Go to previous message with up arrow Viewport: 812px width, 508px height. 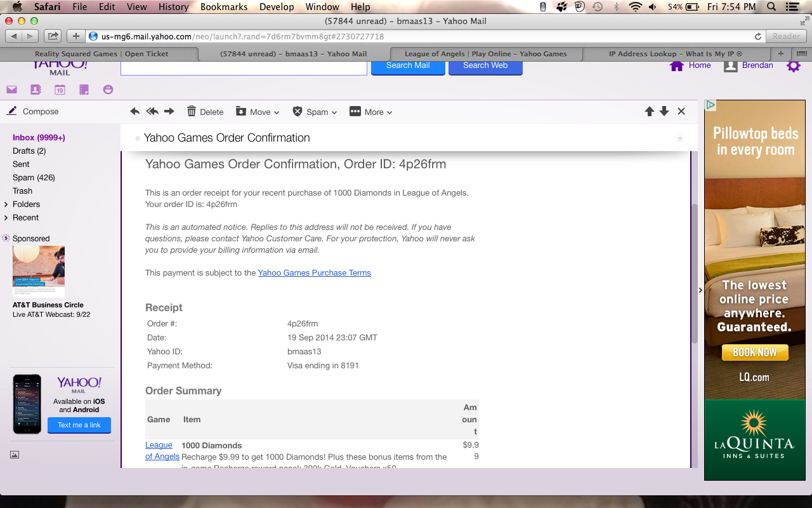[649, 112]
